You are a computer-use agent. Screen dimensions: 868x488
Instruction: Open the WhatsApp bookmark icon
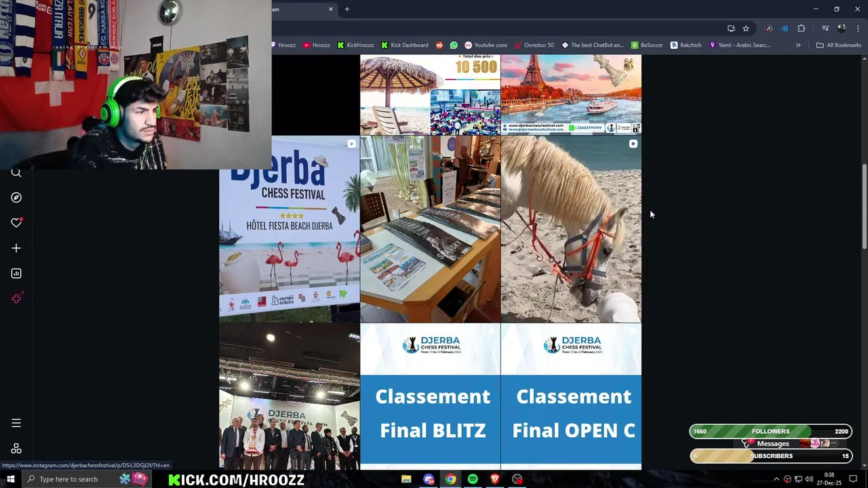coord(454,45)
